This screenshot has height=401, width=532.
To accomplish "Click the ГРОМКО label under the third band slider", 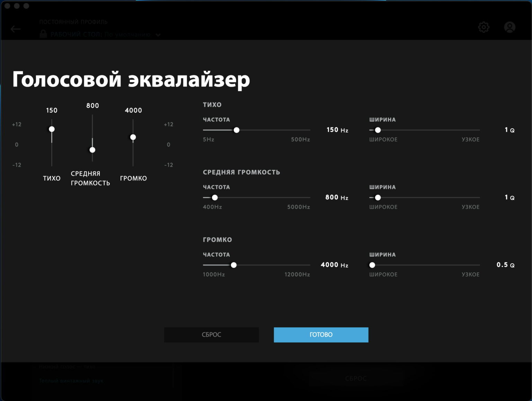I will click(x=133, y=178).
